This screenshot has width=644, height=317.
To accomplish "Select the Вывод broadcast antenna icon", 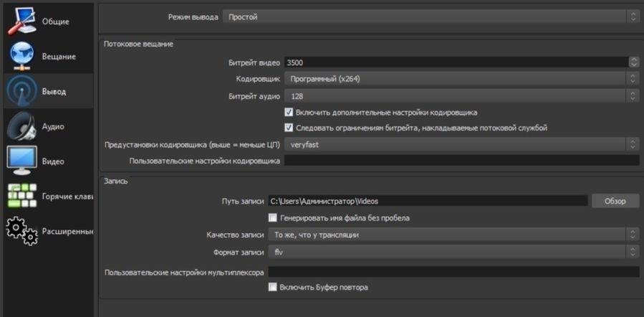I will [x=21, y=92].
